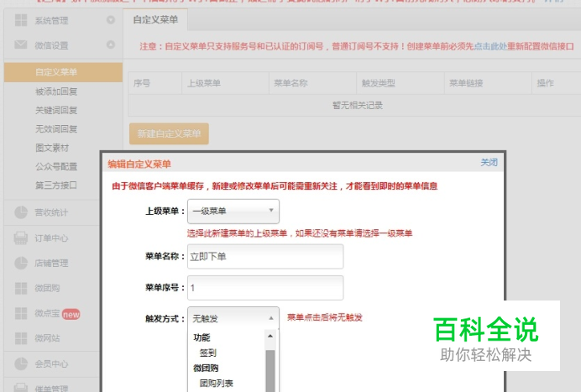
Task: Open the 上级菜单 dropdown
Action: click(x=233, y=212)
